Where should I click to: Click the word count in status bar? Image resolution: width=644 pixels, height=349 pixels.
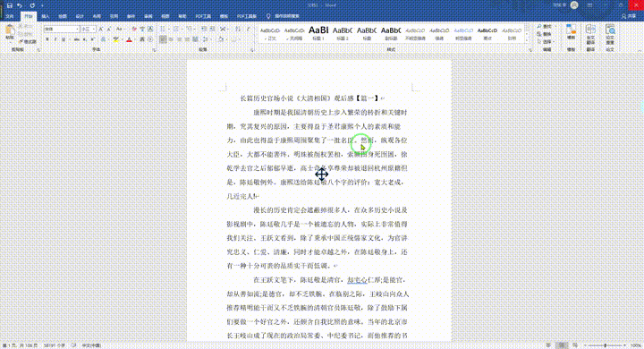pyautogui.click(x=55, y=345)
